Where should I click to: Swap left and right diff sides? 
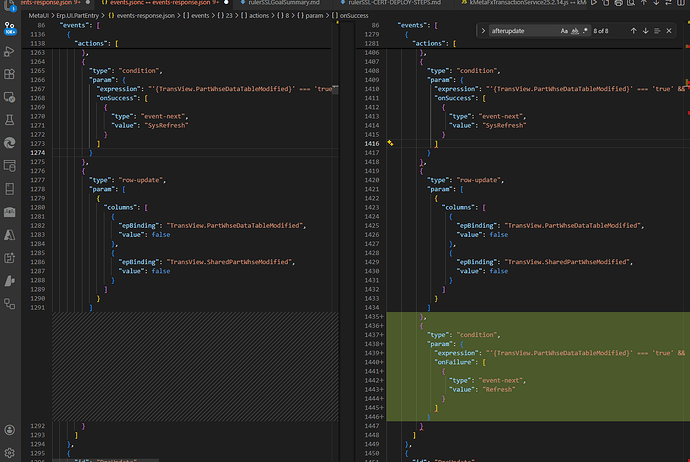[x=668, y=3]
